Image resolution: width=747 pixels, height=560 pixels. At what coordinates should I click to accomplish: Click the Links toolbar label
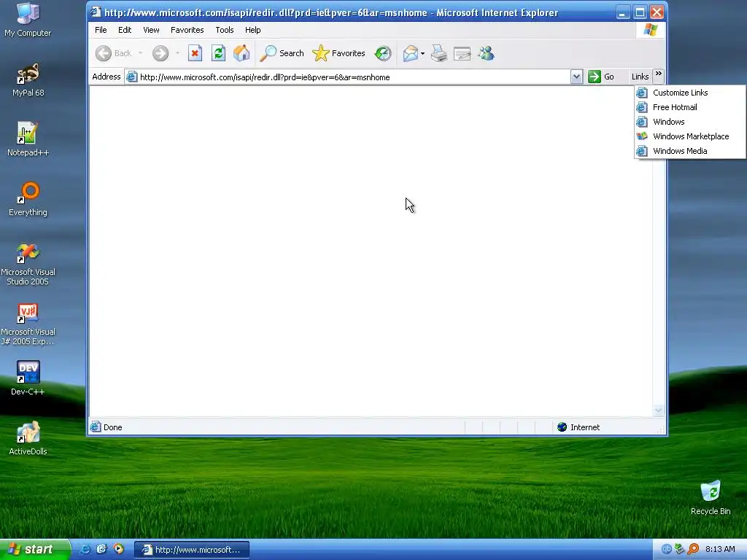tap(640, 77)
